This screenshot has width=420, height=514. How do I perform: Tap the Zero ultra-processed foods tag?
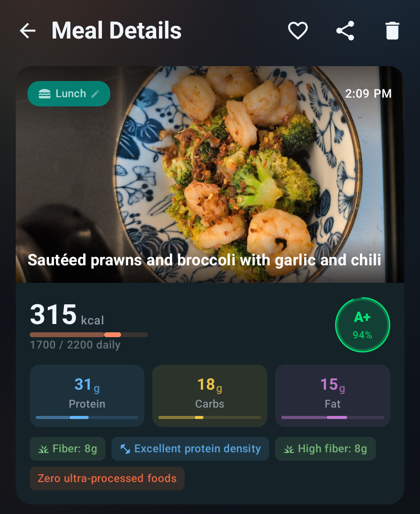point(107,479)
